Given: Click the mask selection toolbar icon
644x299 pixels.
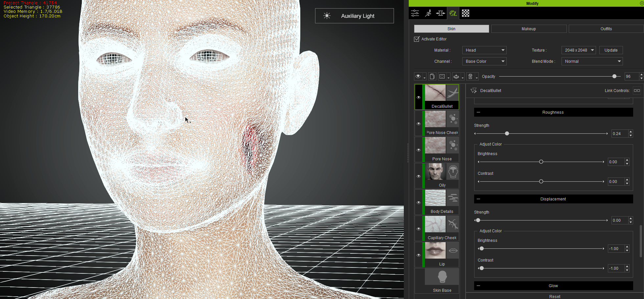Looking at the screenshot, I should coord(442,77).
